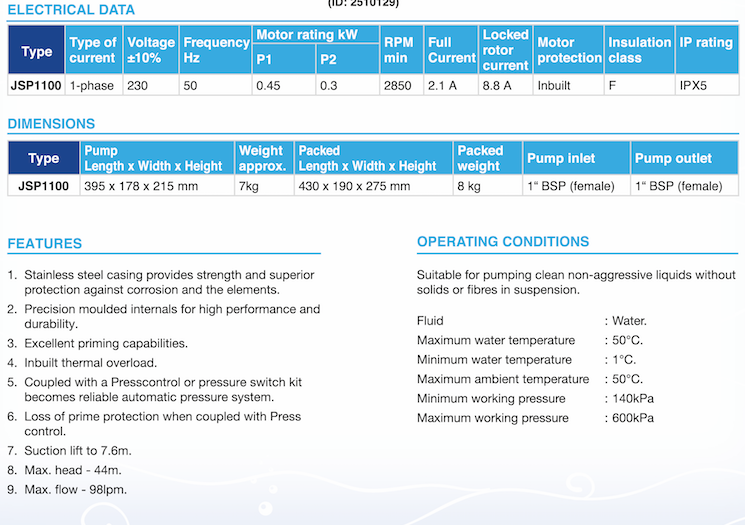Image resolution: width=745 pixels, height=525 pixels.
Task: Select feature 2 'Precision moulded internals'
Action: [x=164, y=316]
